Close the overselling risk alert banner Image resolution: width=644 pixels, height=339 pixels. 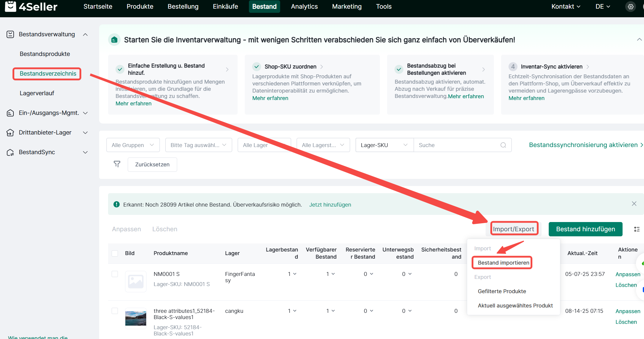click(x=634, y=204)
